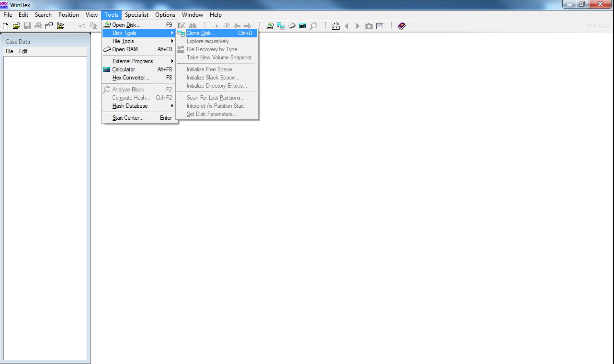Click the Go To Offset arrow icon
The image size is (614, 364).
point(215,26)
